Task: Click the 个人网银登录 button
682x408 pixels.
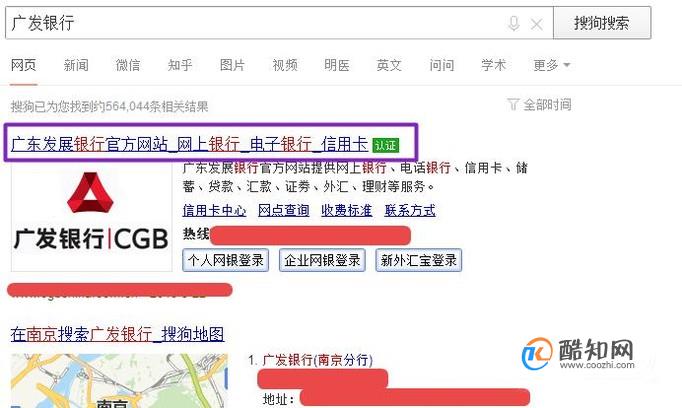Action: [x=225, y=260]
